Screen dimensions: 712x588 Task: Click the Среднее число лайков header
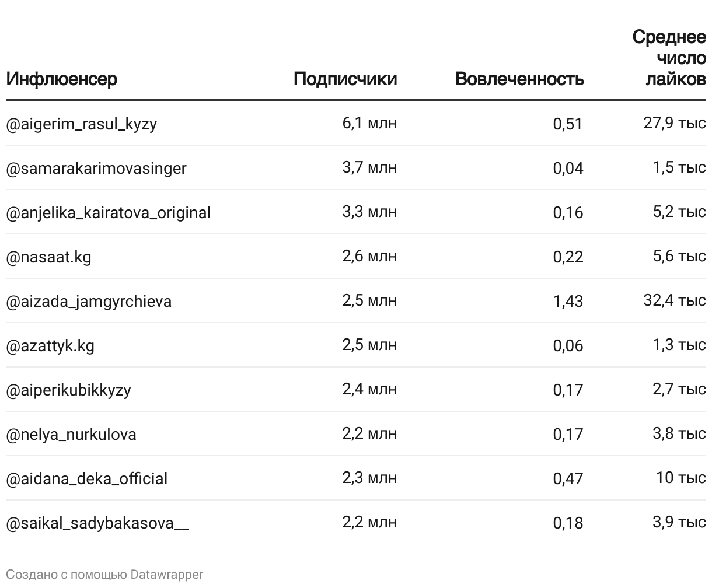[x=669, y=58]
